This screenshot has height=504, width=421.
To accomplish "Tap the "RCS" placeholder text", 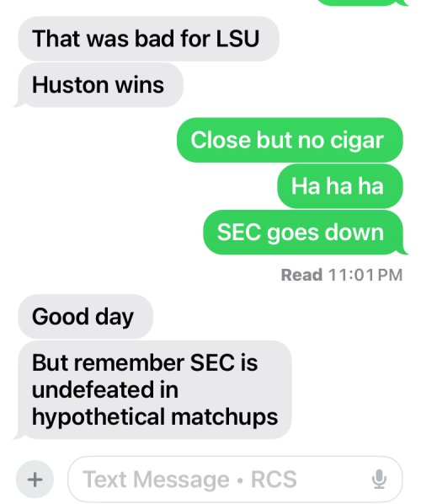I will (x=274, y=480).
